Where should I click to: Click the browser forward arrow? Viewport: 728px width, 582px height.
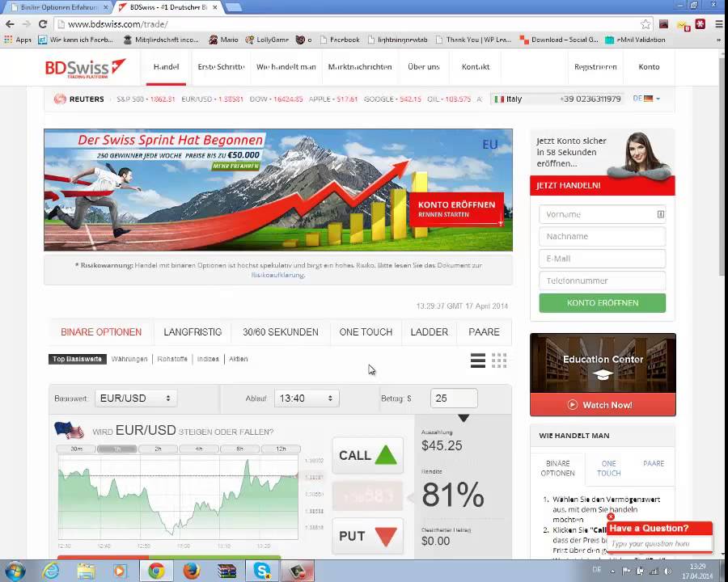27,24
